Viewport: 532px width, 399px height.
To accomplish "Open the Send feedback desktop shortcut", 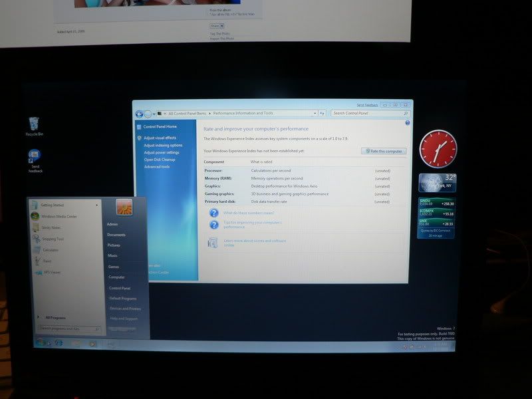I will [x=35, y=161].
